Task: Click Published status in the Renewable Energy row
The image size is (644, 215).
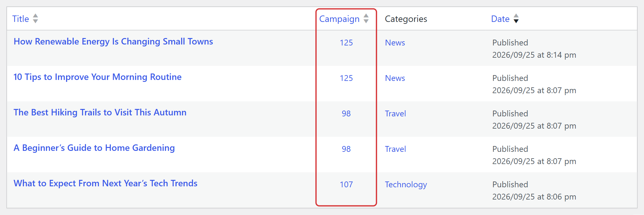Action: tap(510, 43)
